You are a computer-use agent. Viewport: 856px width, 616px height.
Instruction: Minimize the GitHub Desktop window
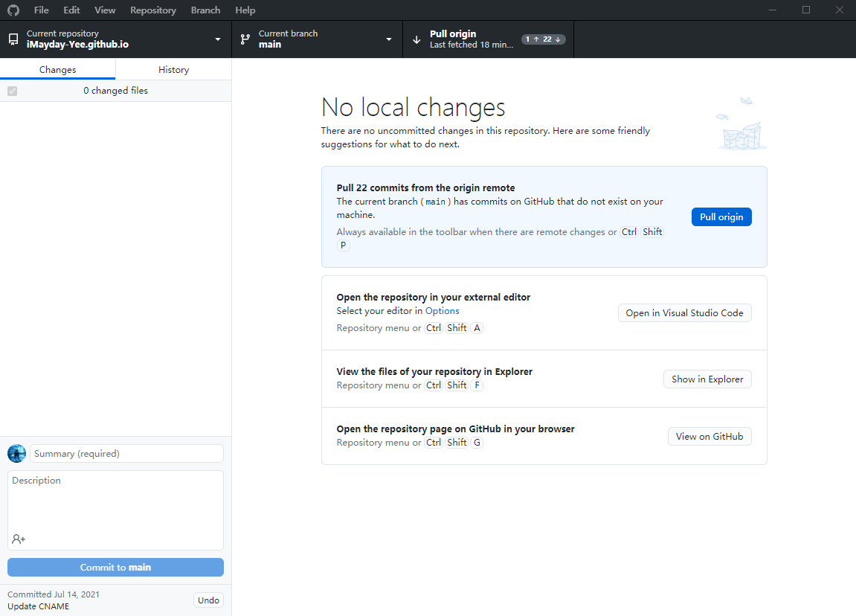[x=773, y=10]
